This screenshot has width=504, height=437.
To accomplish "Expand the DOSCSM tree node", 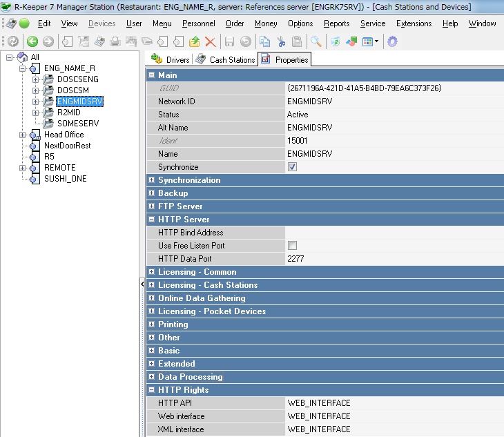I will (x=35, y=90).
